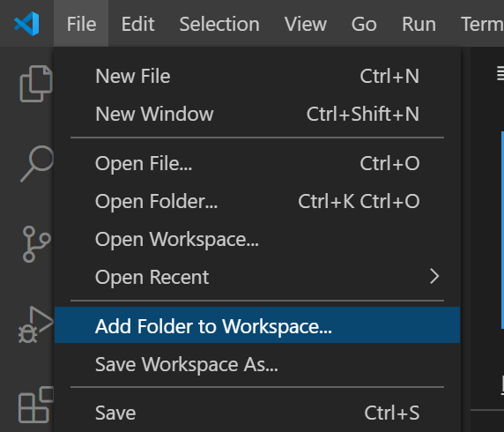Choose Open File... from the menu
Screen dimensions: 504x432
[257, 163]
